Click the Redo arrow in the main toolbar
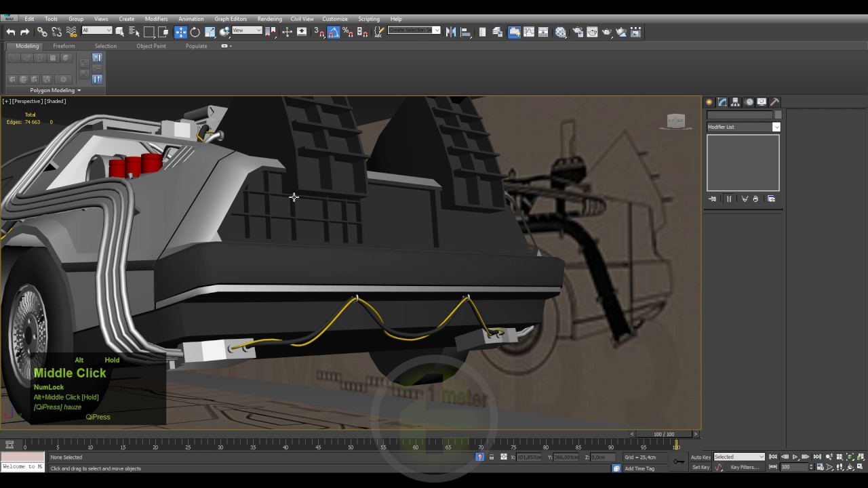Screen dimensions: 868x488 coord(25,32)
